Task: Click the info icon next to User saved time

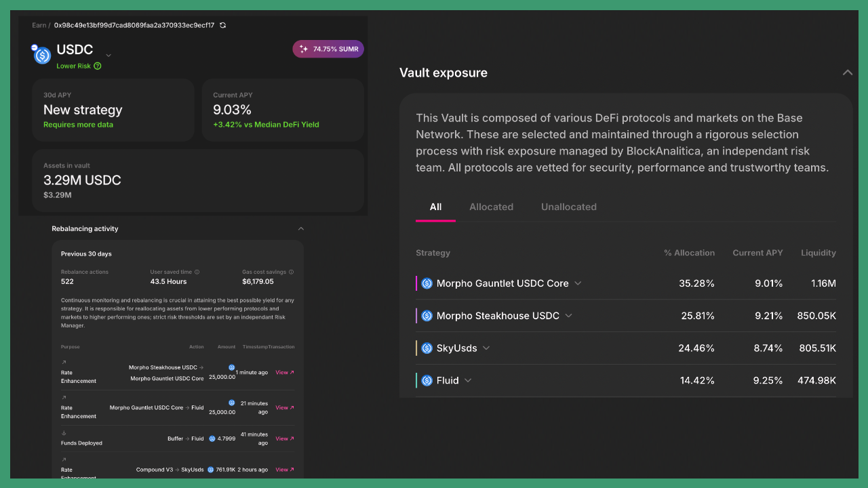Action: coord(197,272)
